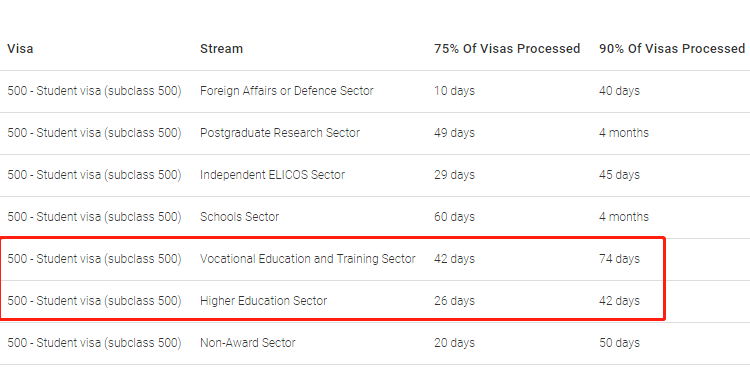Select the Non-Award Sector stream
The image size is (750, 388).
[x=248, y=343]
